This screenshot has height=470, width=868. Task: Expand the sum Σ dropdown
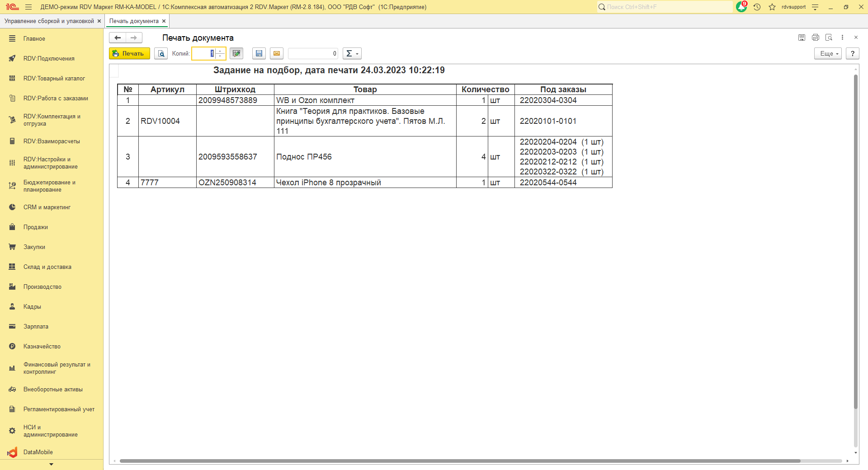coord(352,53)
